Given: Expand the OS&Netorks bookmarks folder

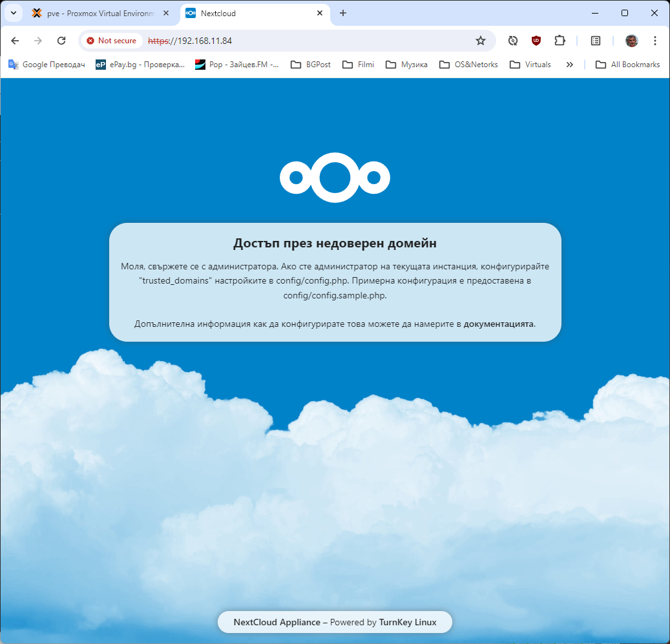Looking at the screenshot, I should (x=469, y=65).
